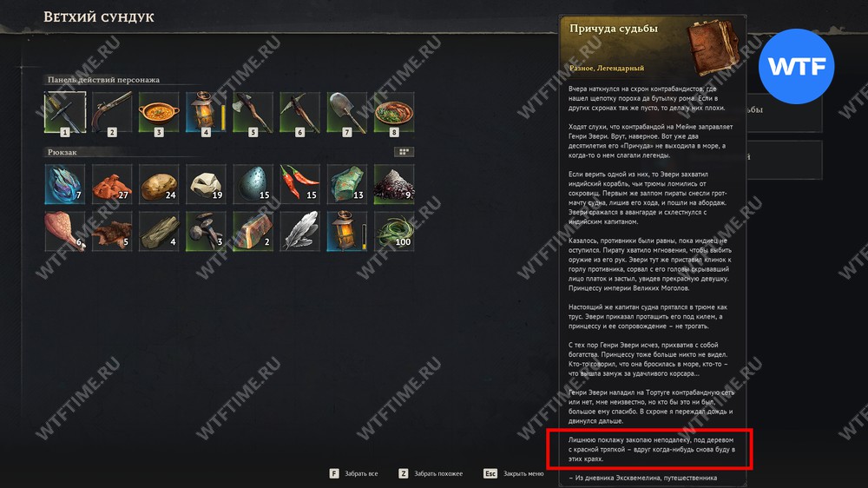Click the lantern in backpack row

point(347,231)
